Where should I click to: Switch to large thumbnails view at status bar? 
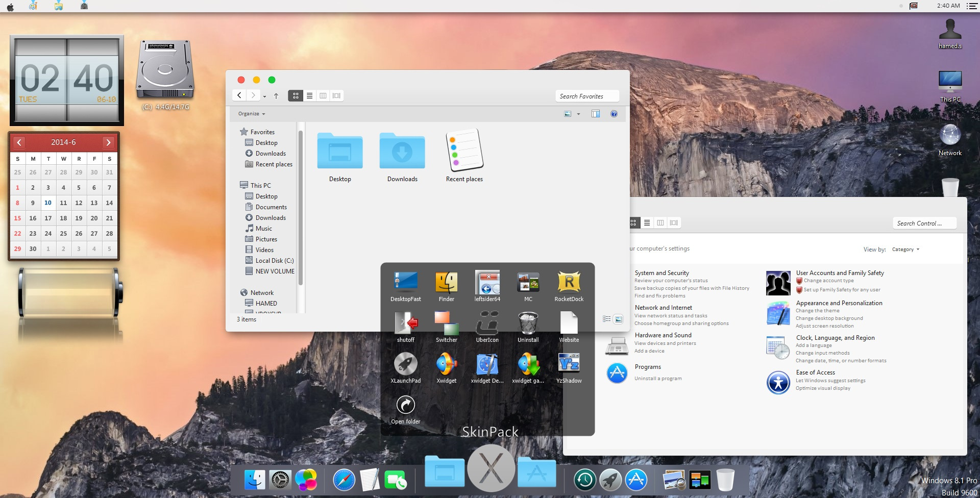click(x=618, y=319)
